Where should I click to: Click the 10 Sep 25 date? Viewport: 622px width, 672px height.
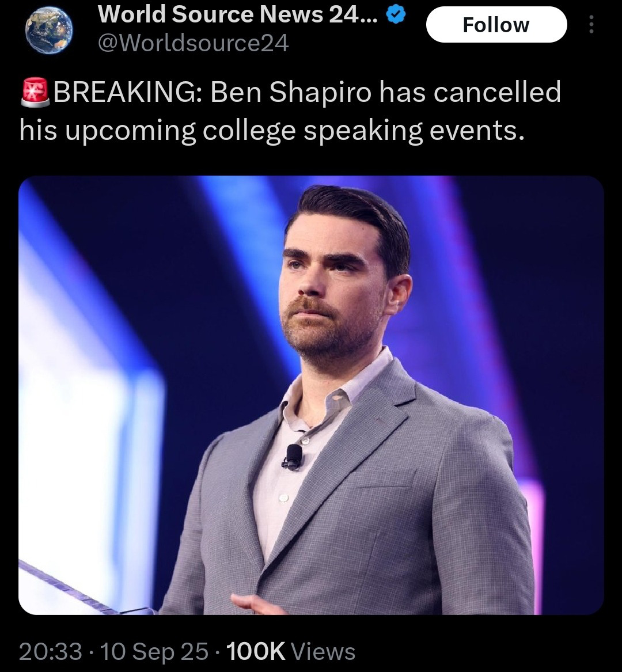(154, 651)
